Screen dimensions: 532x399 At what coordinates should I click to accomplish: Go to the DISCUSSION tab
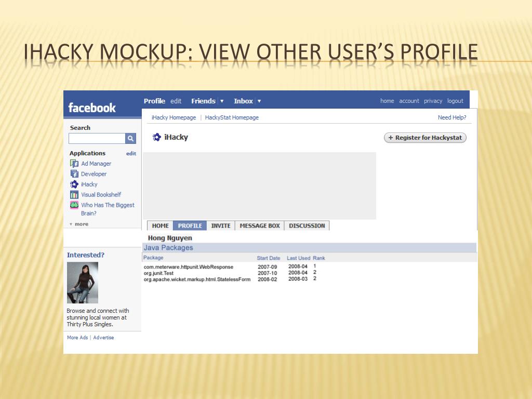tap(307, 225)
